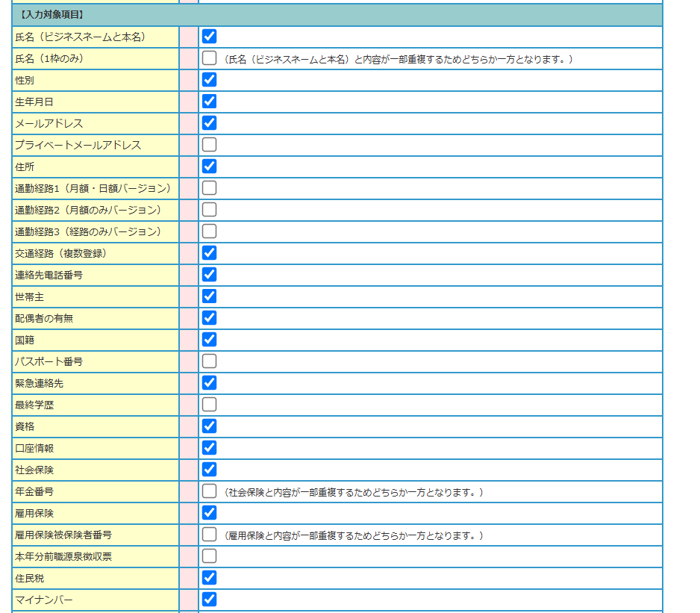700x613 pixels.
Task: Tick the 雇用保険被保険者番号 checkbox
Action: [x=210, y=535]
